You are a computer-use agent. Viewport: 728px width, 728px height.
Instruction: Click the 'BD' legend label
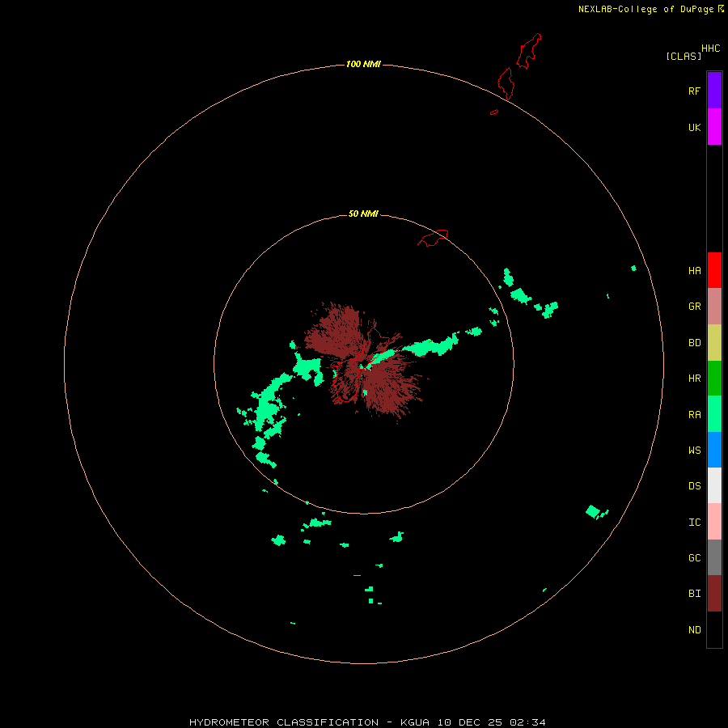point(694,343)
